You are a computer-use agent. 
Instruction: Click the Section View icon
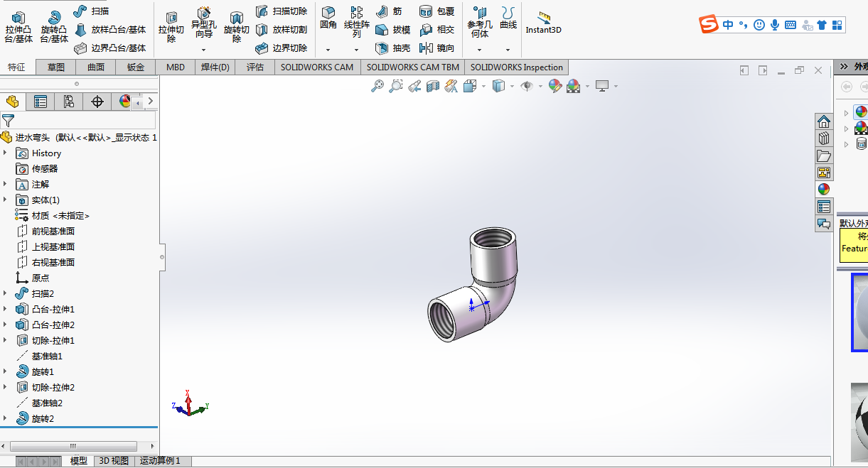pyautogui.click(x=433, y=86)
